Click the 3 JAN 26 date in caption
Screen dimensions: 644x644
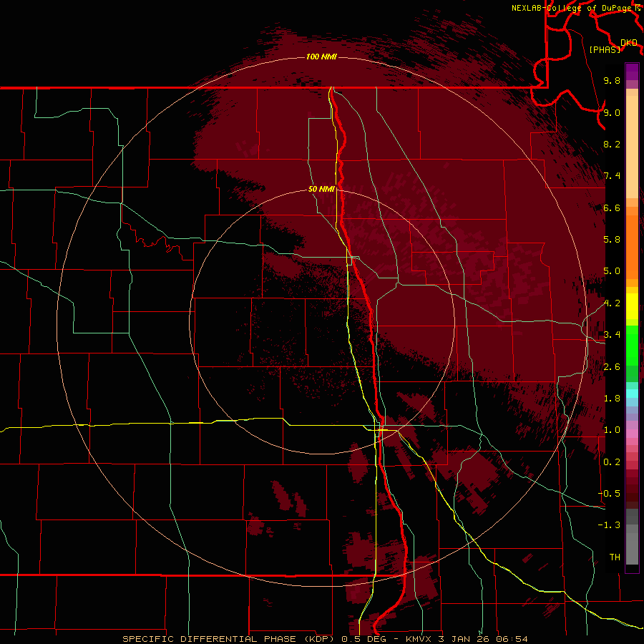pyautogui.click(x=463, y=639)
